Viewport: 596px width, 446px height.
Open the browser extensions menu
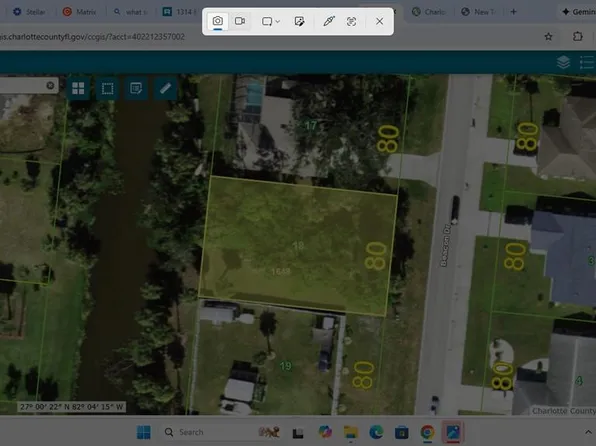577,37
